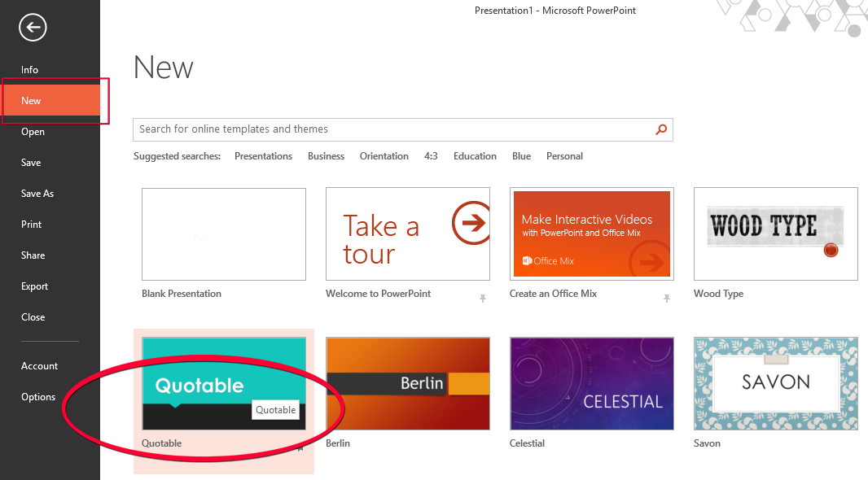Search suggested term Business

326,156
